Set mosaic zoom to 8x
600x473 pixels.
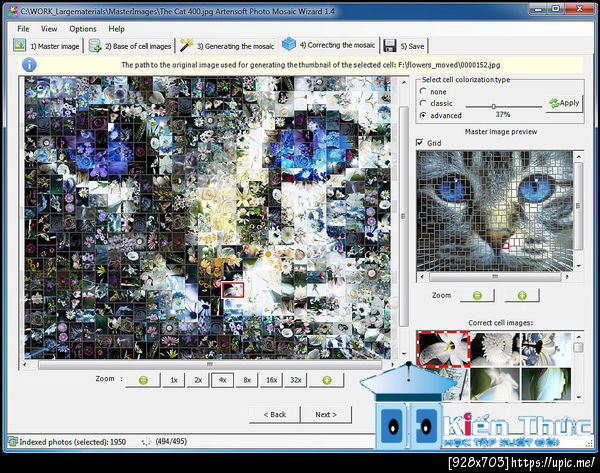click(247, 380)
